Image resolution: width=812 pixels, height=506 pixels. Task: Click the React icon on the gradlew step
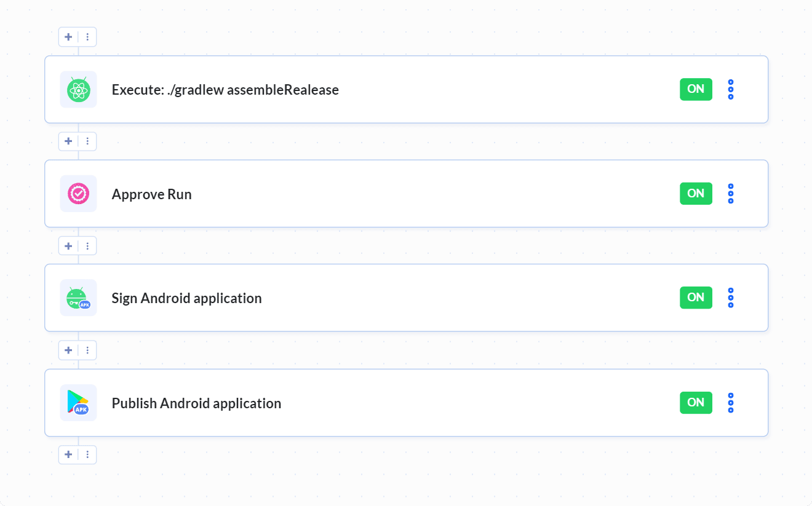pyautogui.click(x=78, y=89)
